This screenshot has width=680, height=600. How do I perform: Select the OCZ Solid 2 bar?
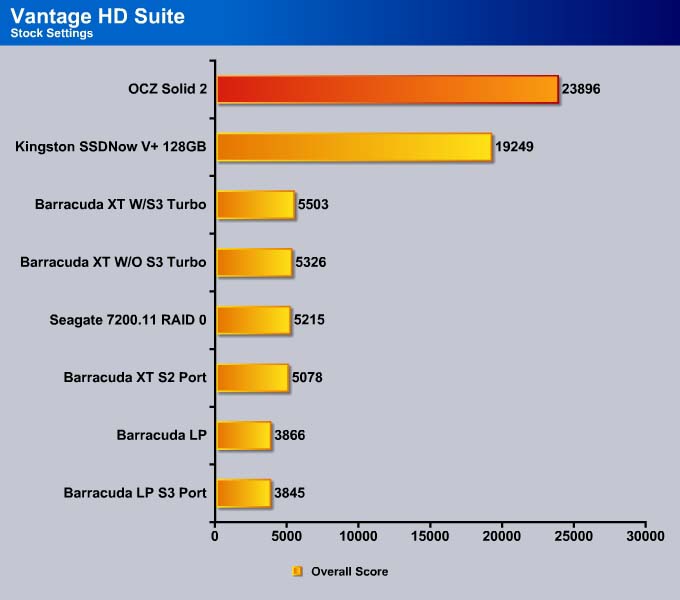coord(388,89)
